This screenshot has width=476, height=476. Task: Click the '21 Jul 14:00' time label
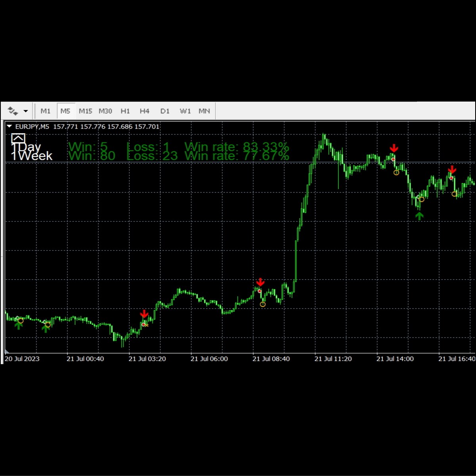pyautogui.click(x=395, y=359)
